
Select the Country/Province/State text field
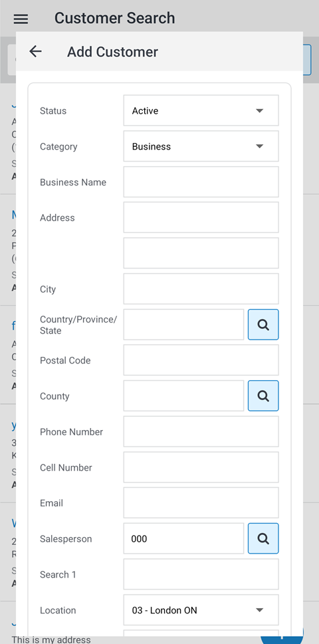coord(183,324)
